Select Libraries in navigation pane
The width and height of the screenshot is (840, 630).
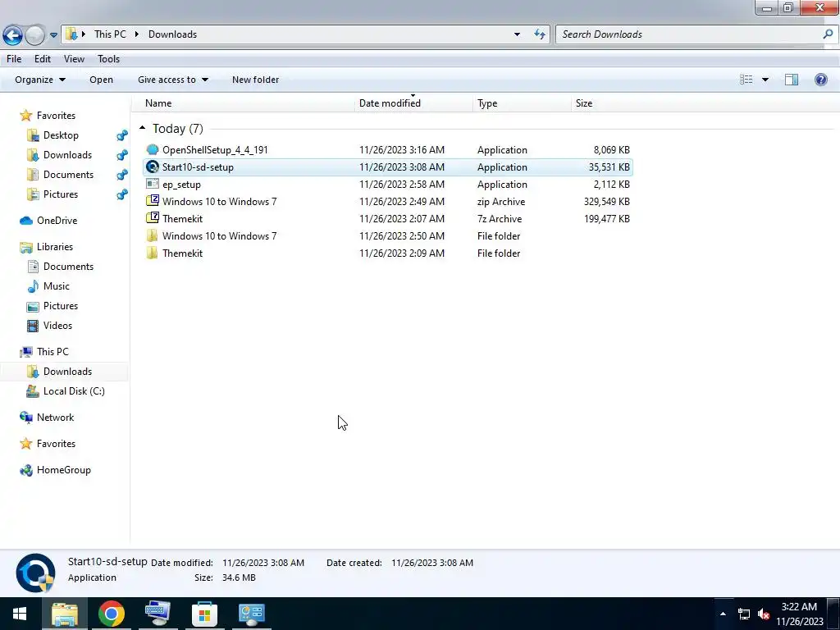(55, 247)
